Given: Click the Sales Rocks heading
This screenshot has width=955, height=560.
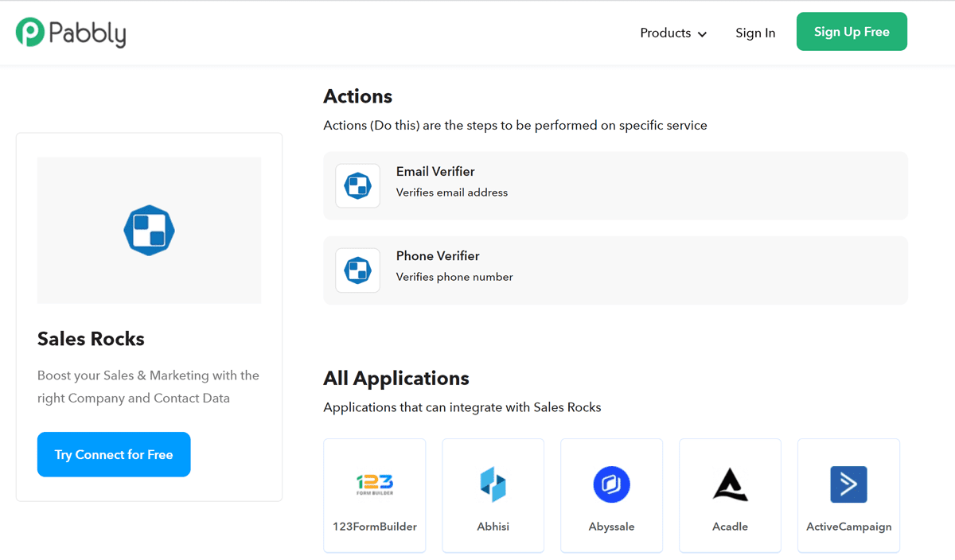Looking at the screenshot, I should (x=91, y=339).
